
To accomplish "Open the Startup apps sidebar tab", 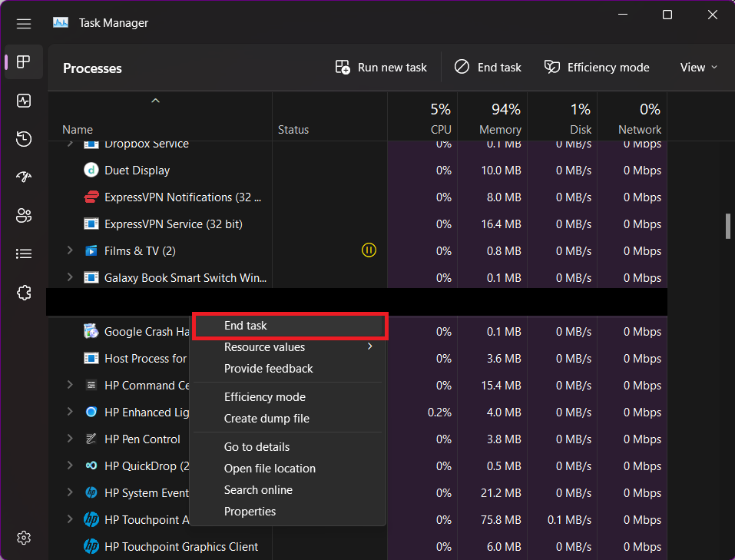I will click(x=24, y=177).
